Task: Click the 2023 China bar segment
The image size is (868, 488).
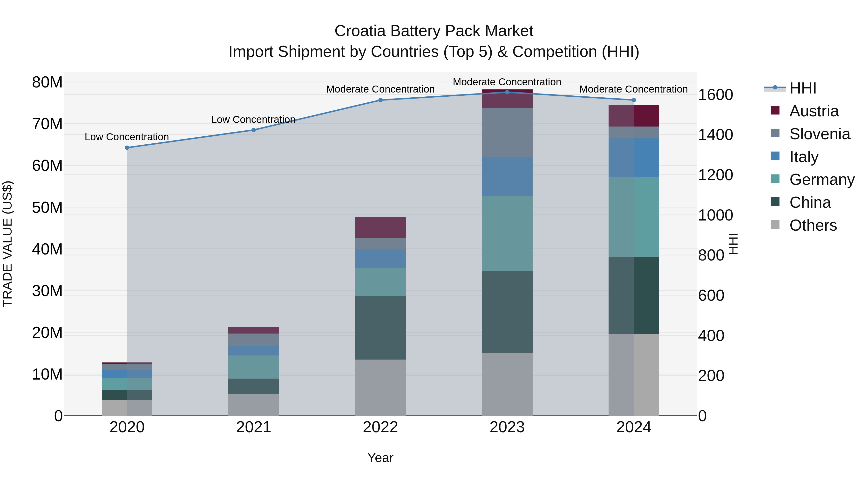Action: pos(507,312)
